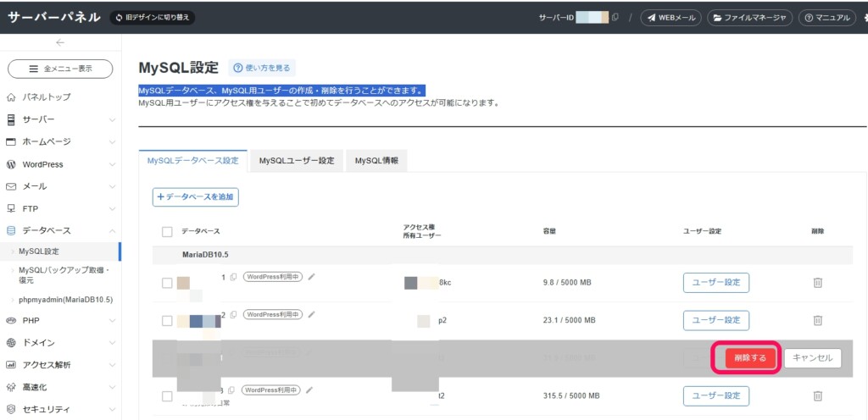Image resolution: width=868 pixels, height=420 pixels.
Task: Click the WordPress logo icon in the sidebar
Action: point(10,164)
